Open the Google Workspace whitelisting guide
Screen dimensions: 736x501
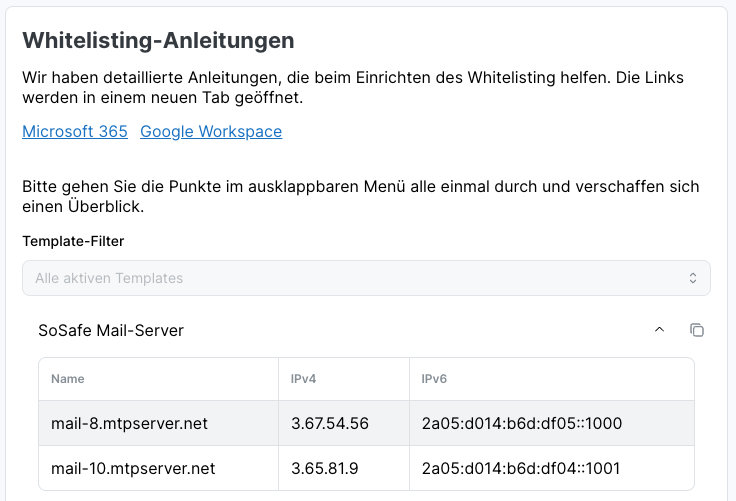point(211,132)
